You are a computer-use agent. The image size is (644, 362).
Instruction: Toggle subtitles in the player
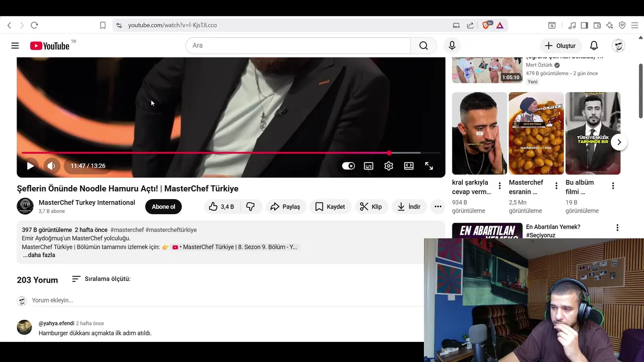point(368,166)
